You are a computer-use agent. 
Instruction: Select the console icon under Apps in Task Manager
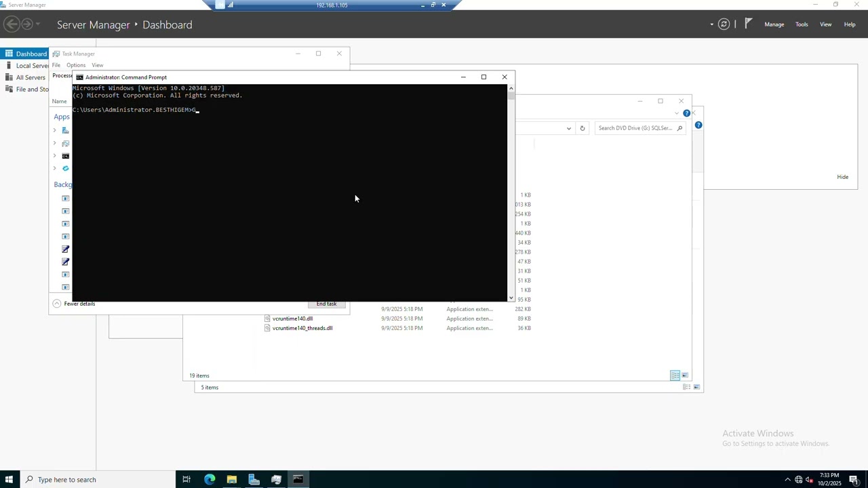(66, 156)
